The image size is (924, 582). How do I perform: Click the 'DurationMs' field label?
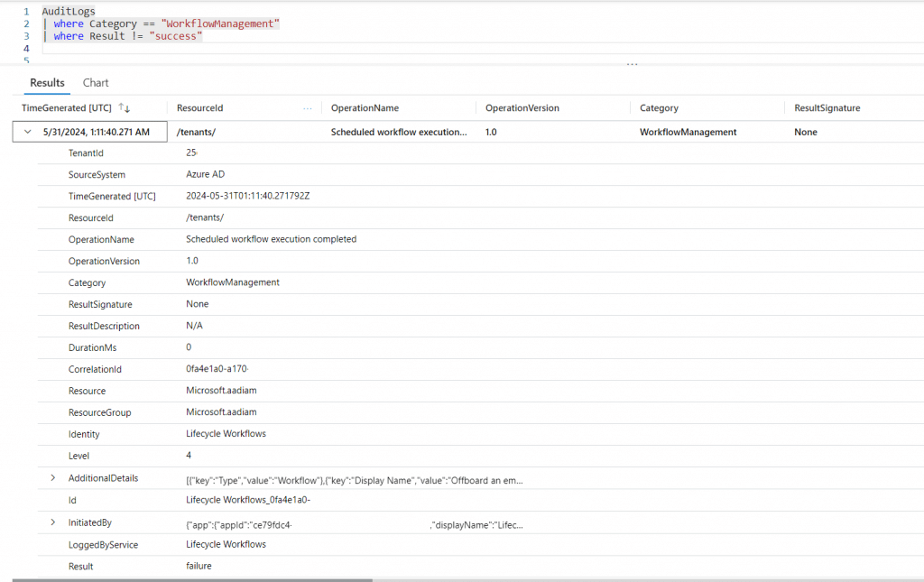pos(93,347)
